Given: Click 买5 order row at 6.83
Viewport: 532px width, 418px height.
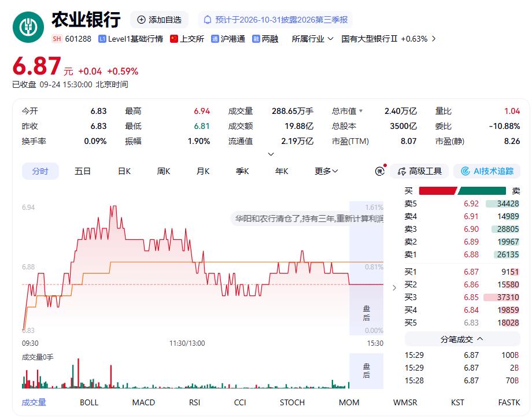Looking at the screenshot, I should click(x=462, y=323).
